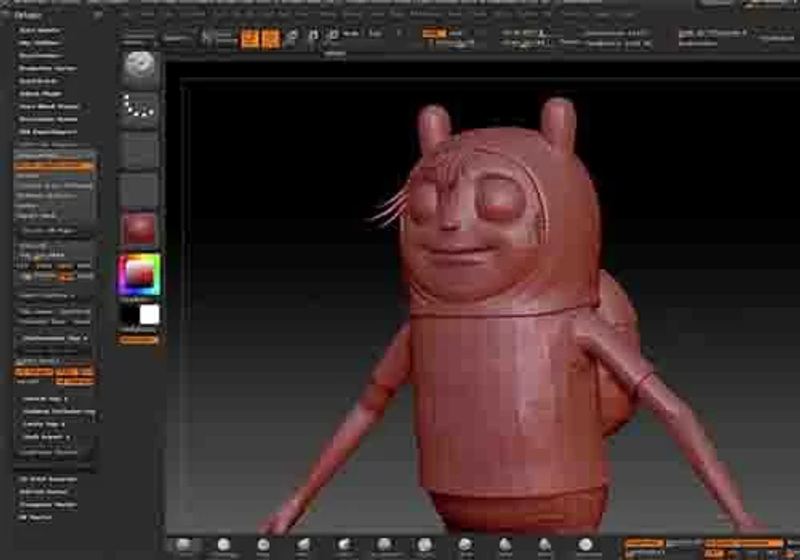The height and width of the screenshot is (560, 800).
Task: Select the Move transform icon in top shelf
Action: (x=292, y=36)
